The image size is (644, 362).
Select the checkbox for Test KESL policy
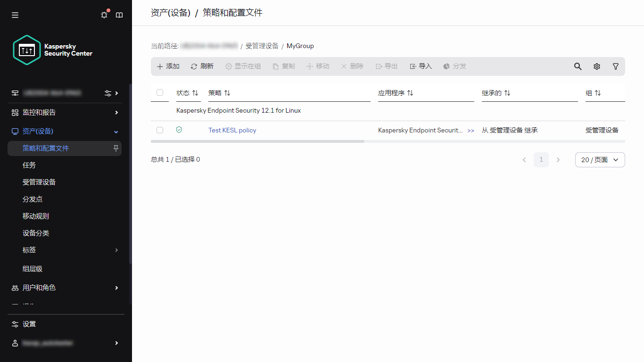pos(160,130)
